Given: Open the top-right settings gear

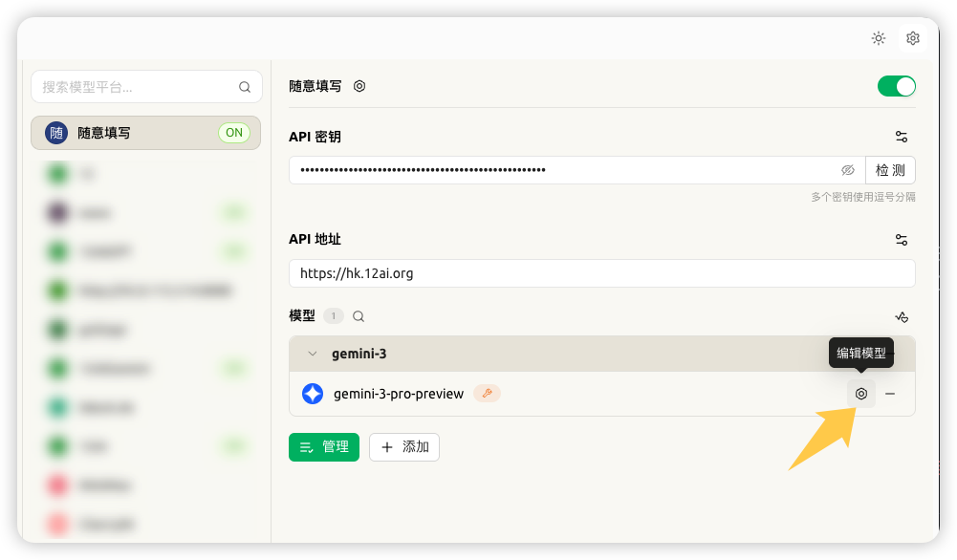Looking at the screenshot, I should tap(912, 38).
